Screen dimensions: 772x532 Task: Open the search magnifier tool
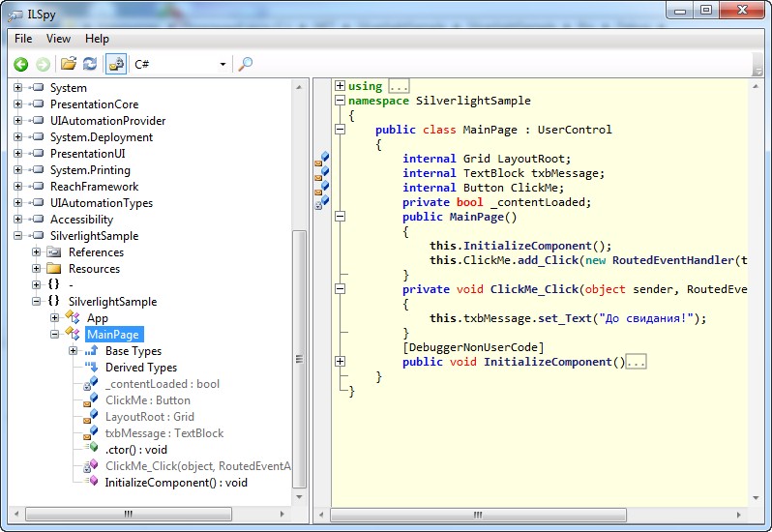(x=245, y=64)
